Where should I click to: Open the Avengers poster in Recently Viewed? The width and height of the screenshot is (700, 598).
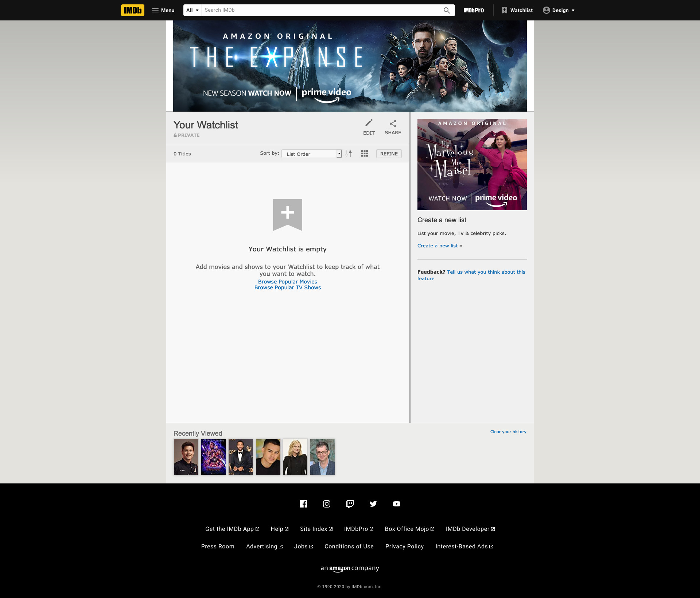click(213, 456)
